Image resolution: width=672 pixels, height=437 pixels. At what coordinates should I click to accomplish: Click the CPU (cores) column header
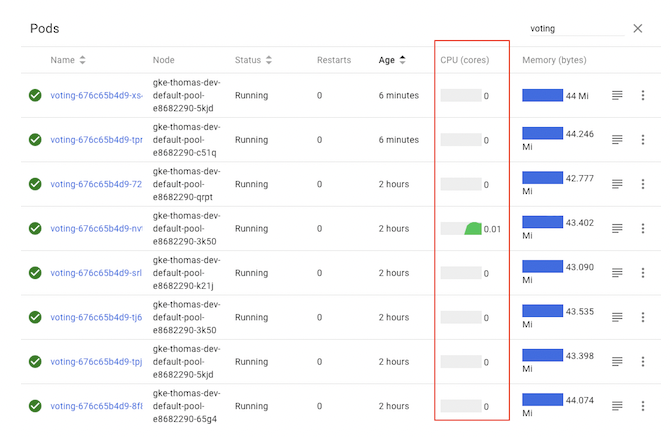click(464, 60)
